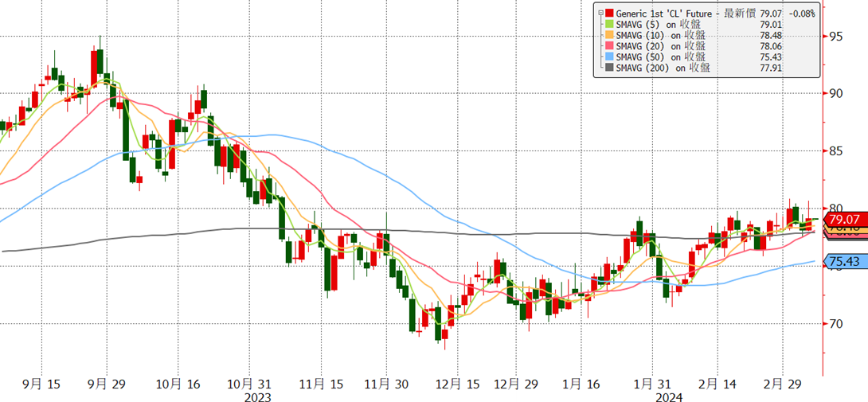Click the 9月 29 date label
The height and width of the screenshot is (402, 868).
point(106,383)
